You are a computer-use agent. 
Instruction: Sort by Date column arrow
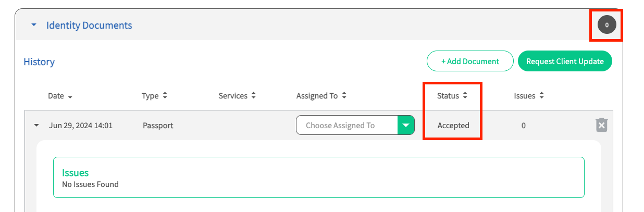click(70, 96)
